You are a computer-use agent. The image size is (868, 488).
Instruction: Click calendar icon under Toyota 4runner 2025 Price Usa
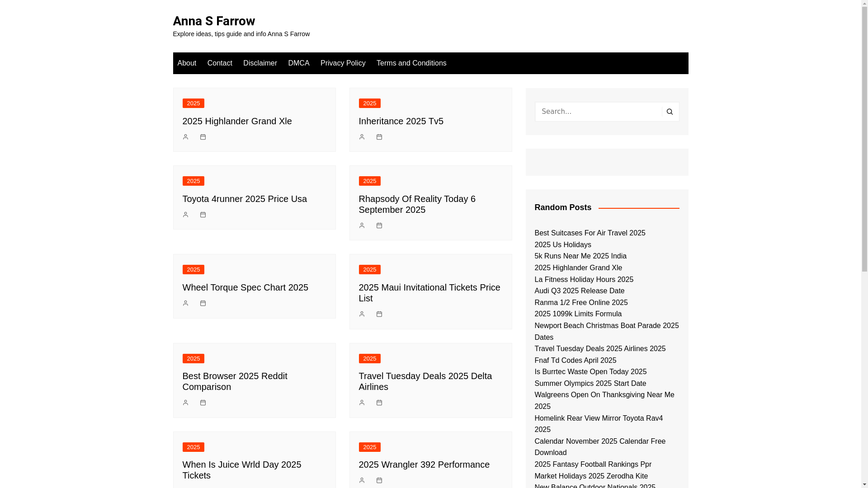click(x=203, y=215)
